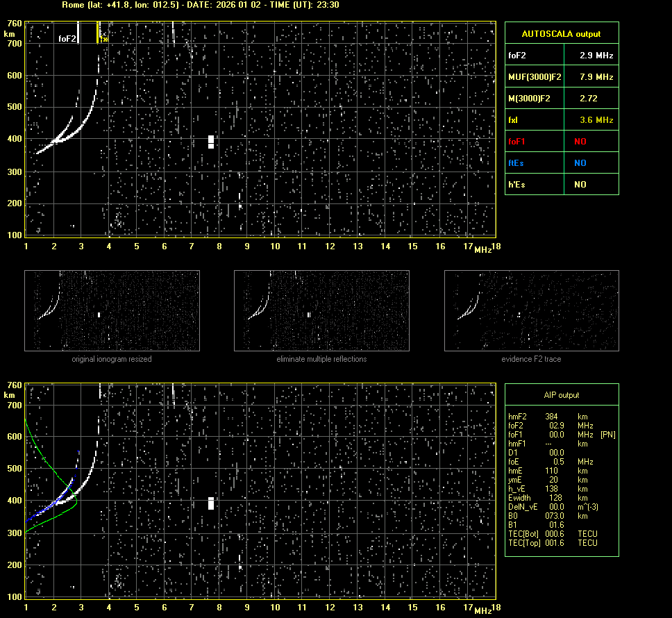The width and height of the screenshot is (672, 618).
Task: Click the foF2 marker label in top ionogram
Action: coord(67,39)
